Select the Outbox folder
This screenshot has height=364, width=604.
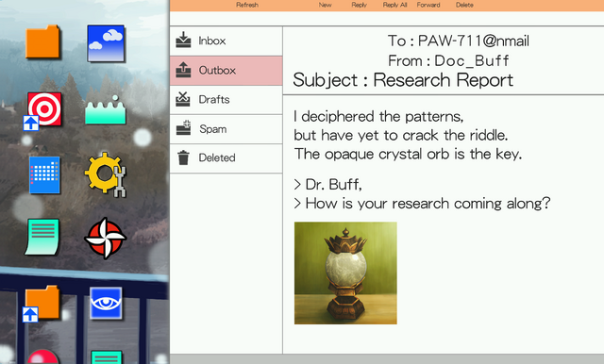point(226,71)
